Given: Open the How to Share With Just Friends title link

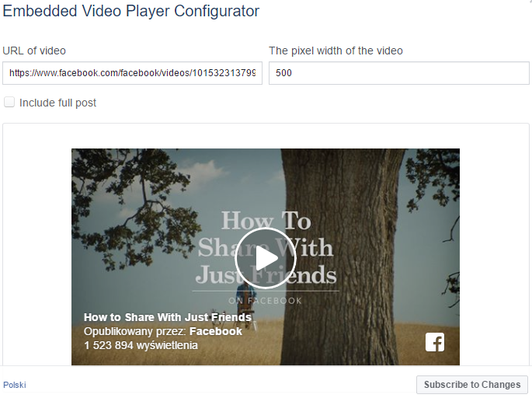Looking at the screenshot, I should 168,317.
